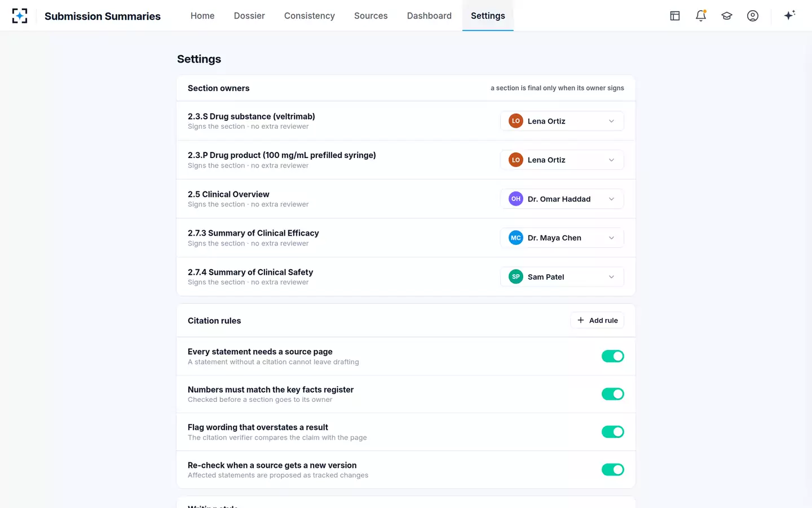Click the Section owners heading
The width and height of the screenshot is (812, 508).
click(219, 88)
